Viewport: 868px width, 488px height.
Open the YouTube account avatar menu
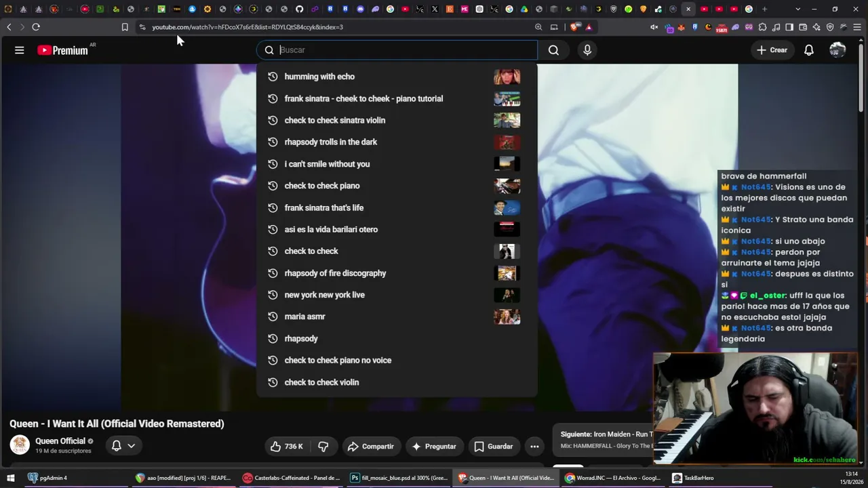[x=837, y=50]
